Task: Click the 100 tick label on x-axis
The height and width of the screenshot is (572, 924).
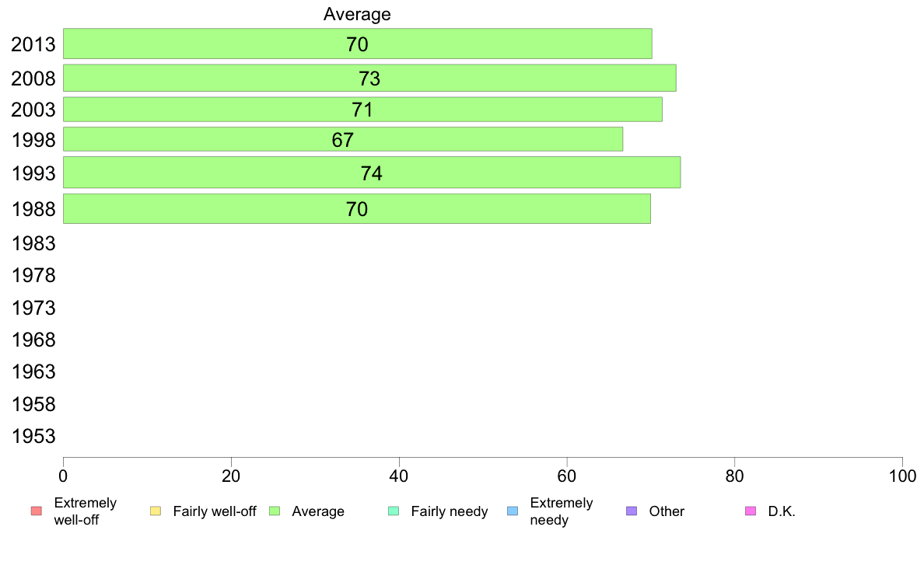Action: coord(902,476)
